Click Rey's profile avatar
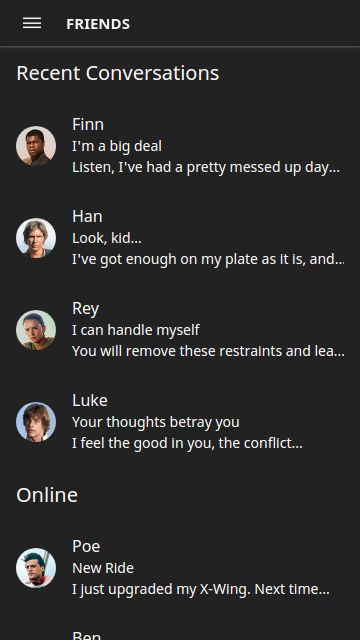This screenshot has width=360, height=640. (x=36, y=330)
